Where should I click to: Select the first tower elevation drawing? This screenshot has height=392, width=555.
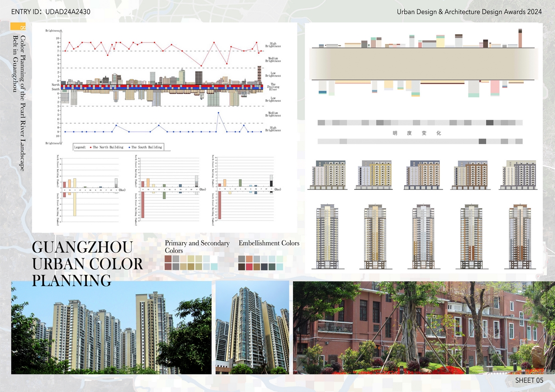click(327, 237)
